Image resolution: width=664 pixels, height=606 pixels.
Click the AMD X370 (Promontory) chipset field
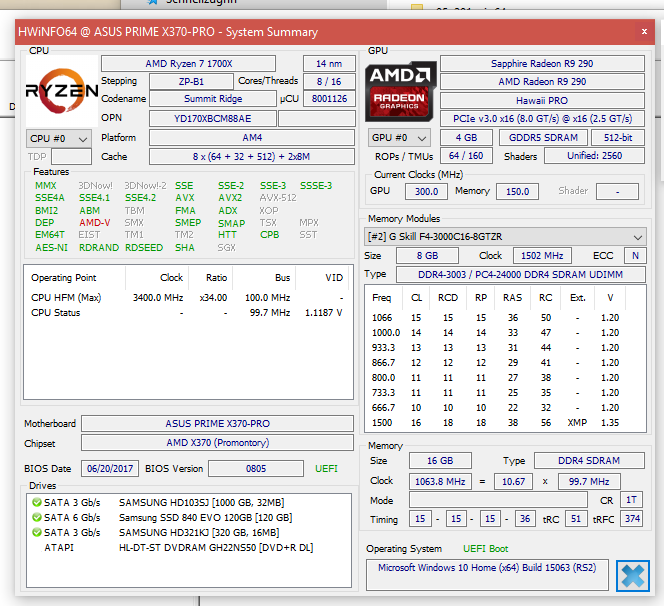tap(217, 443)
